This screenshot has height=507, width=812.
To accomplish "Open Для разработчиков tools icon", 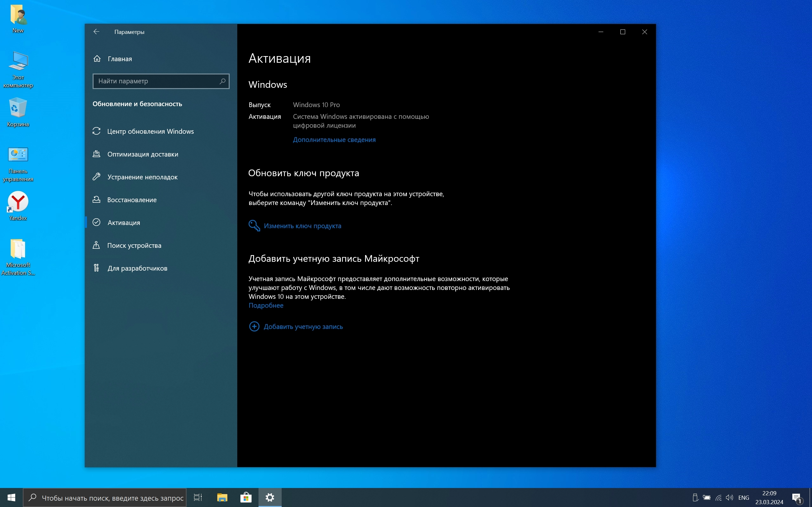I will tap(97, 268).
